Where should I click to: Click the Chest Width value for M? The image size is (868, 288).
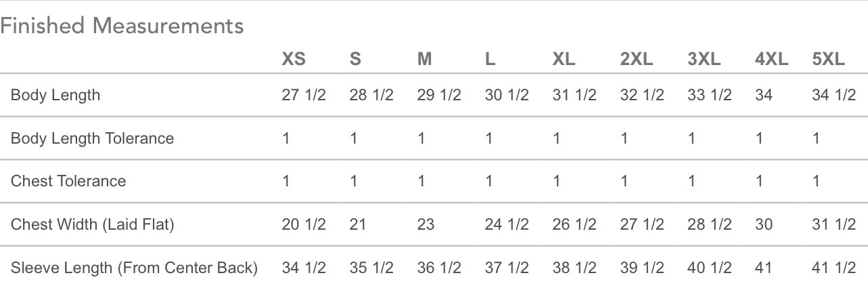click(426, 224)
